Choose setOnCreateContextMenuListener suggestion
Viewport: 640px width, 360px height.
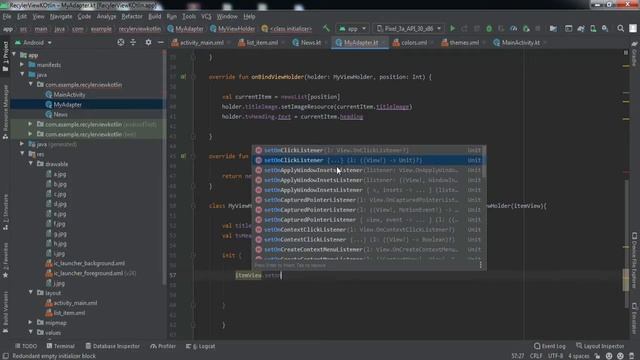[369, 249]
